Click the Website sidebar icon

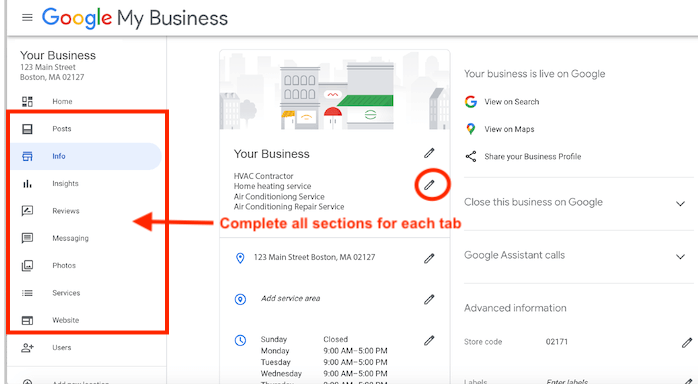pos(27,320)
